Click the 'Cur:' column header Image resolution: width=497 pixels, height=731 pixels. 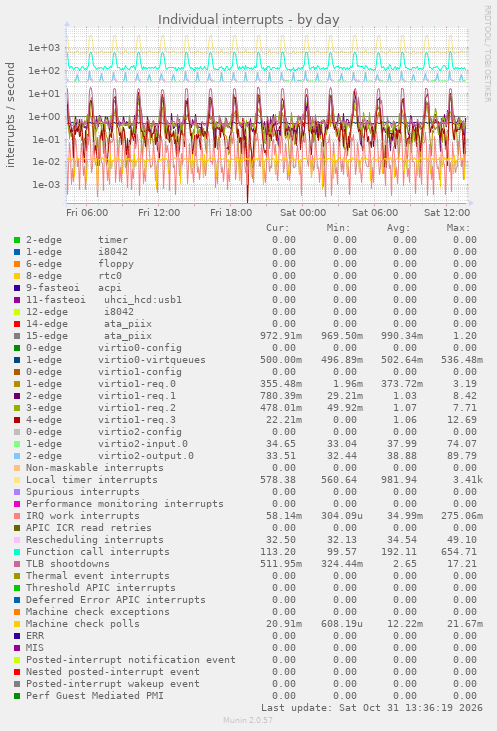click(278, 228)
